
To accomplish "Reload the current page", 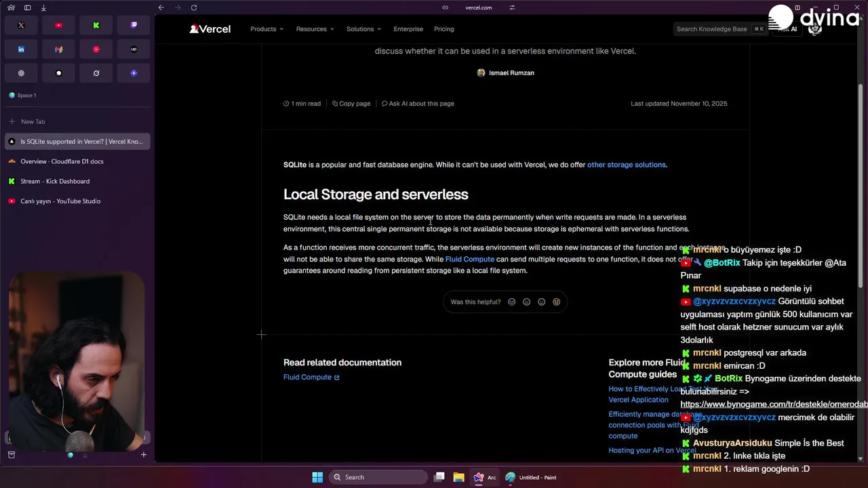I will click(x=194, y=7).
